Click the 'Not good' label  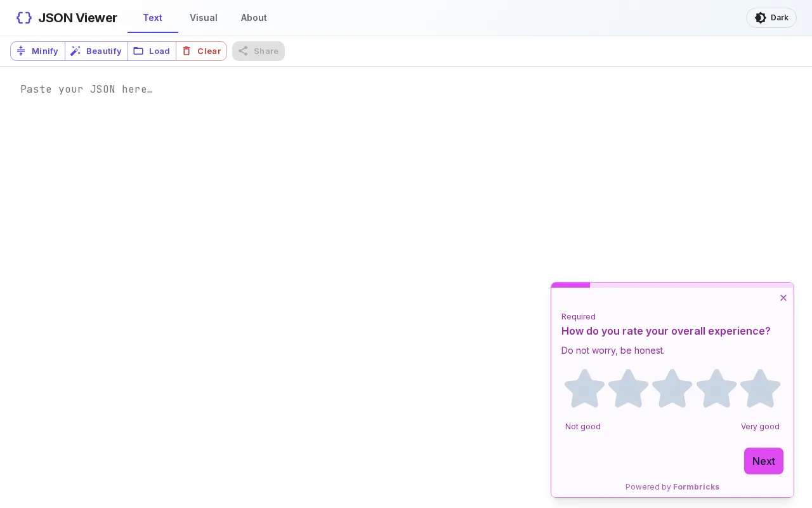[583, 427]
